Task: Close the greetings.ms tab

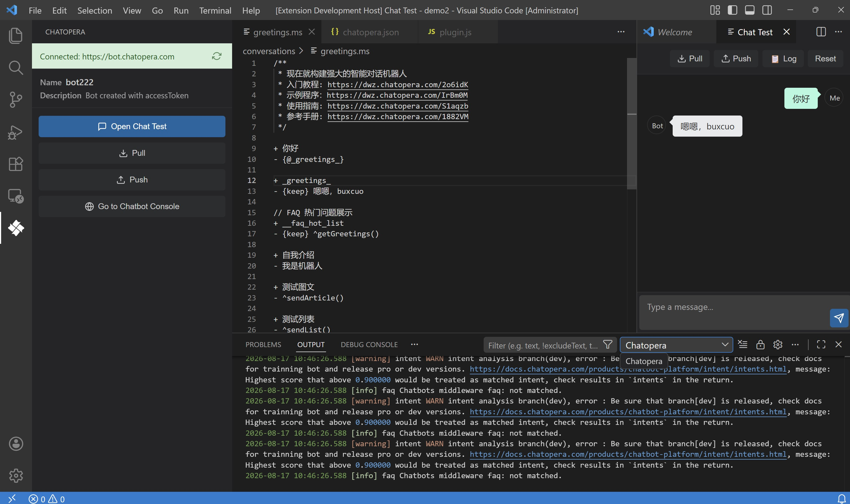Action: click(312, 32)
